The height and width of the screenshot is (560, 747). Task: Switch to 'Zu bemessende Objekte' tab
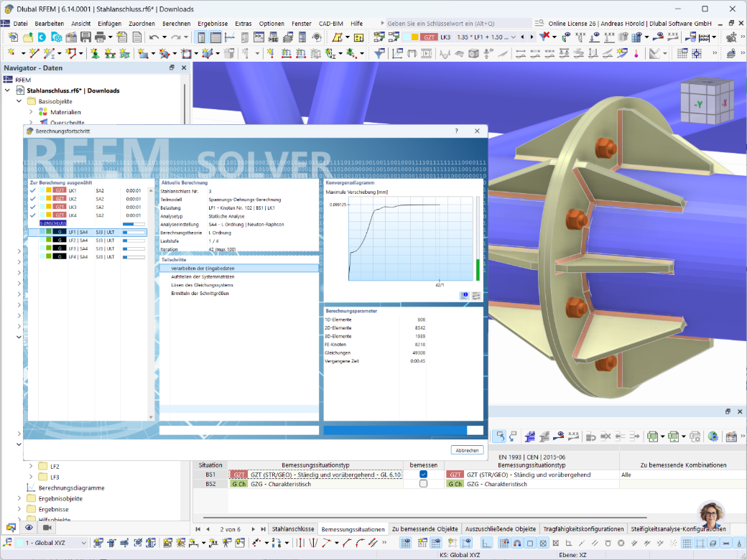tap(425, 529)
